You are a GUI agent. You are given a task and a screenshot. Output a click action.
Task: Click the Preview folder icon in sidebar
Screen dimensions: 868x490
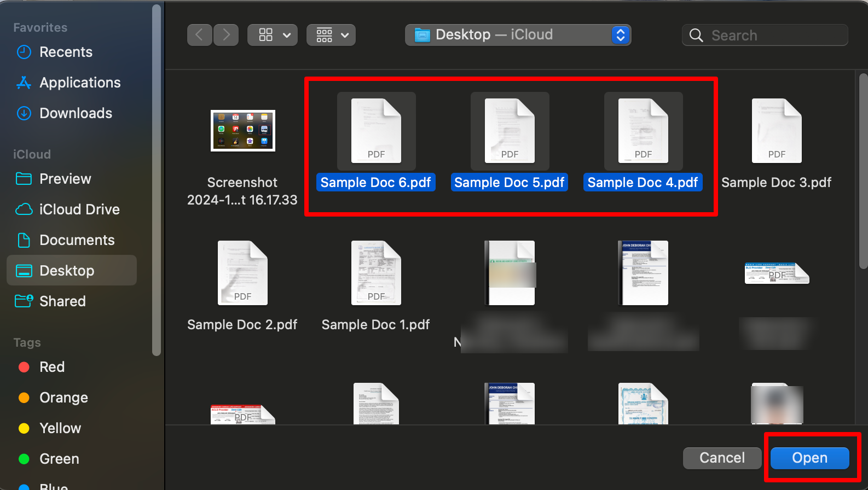pos(24,179)
